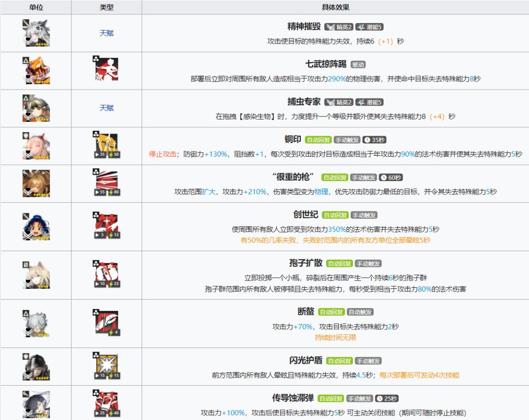Click the red 停止攻击 text
Screen dimensions: 529x420
(x=162, y=154)
